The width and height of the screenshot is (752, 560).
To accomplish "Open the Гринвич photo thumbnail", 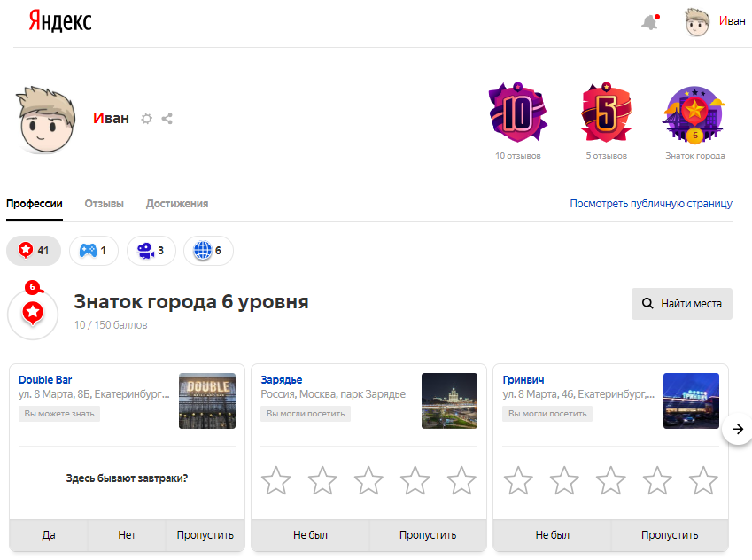I will 691,401.
